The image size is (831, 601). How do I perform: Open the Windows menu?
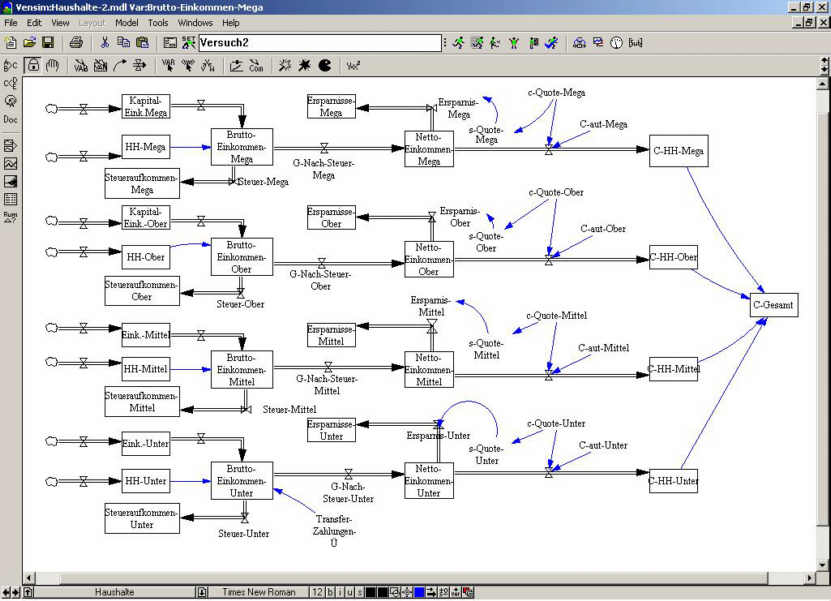194,22
